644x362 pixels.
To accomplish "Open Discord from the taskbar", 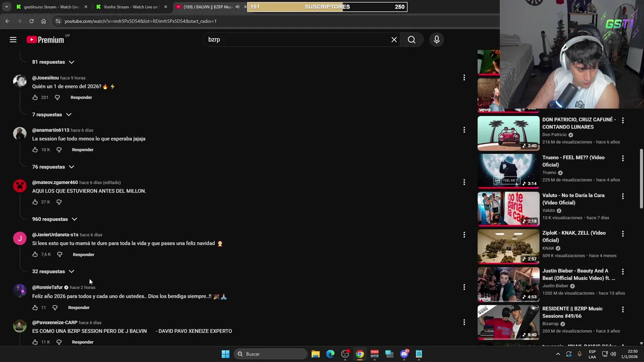I will coord(404,354).
